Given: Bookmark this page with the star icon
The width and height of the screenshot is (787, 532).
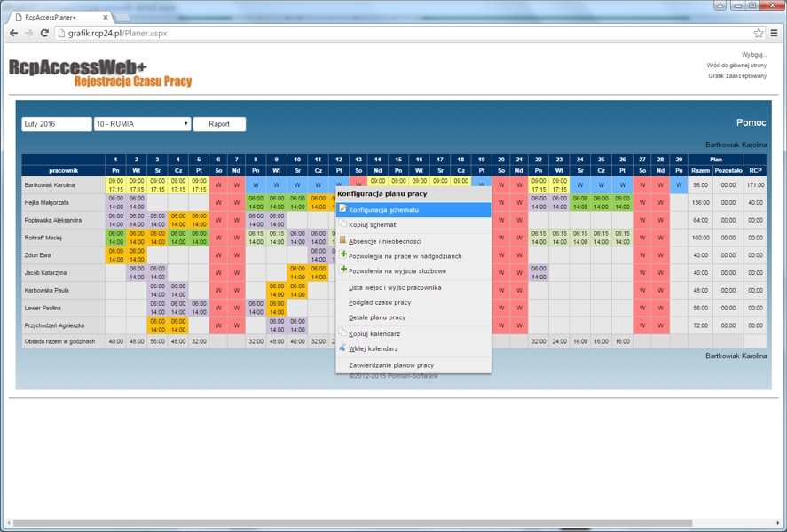Looking at the screenshot, I should click(759, 33).
